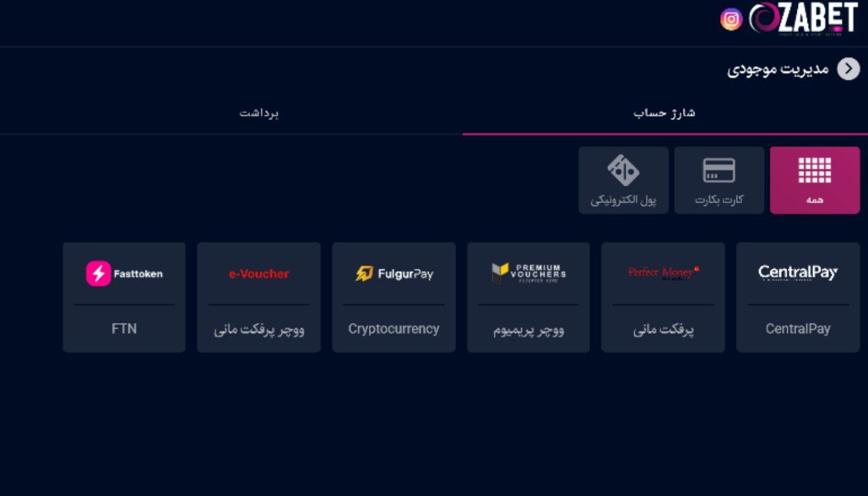
Task: Select the پول الکترونیکی payment filter icon
Action: [623, 171]
